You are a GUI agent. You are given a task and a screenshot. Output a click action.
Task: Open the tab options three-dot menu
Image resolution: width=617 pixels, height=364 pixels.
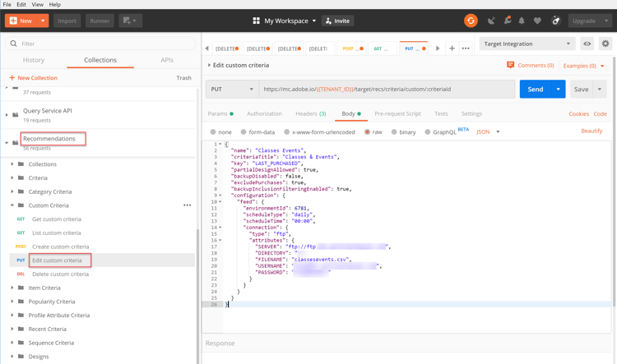click(x=466, y=48)
